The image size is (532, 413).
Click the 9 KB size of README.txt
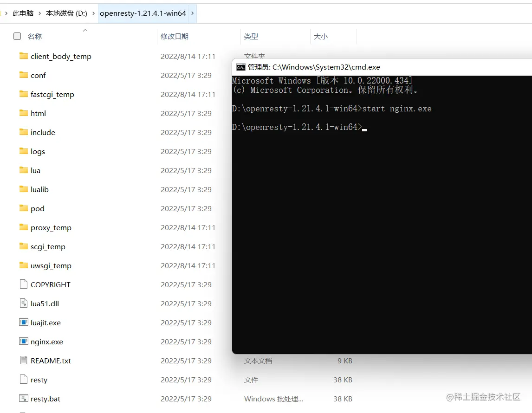click(345, 361)
